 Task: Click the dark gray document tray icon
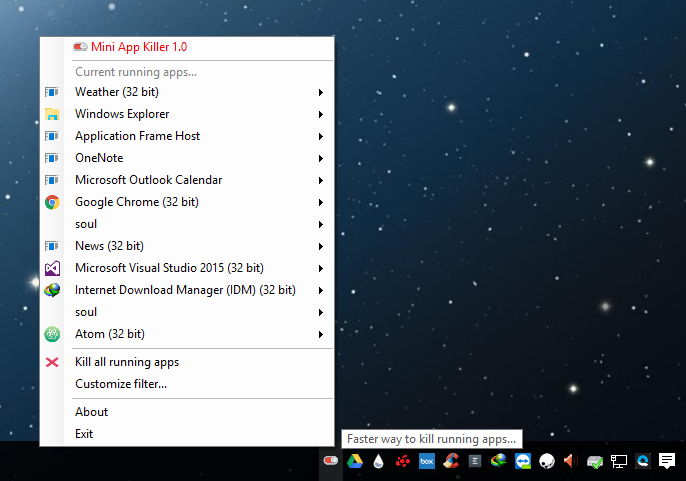point(475,461)
